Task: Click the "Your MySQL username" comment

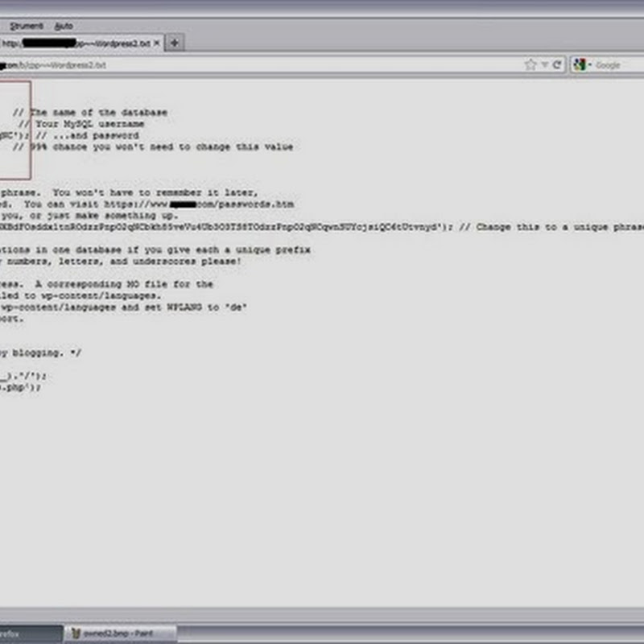Action: click(x=81, y=124)
